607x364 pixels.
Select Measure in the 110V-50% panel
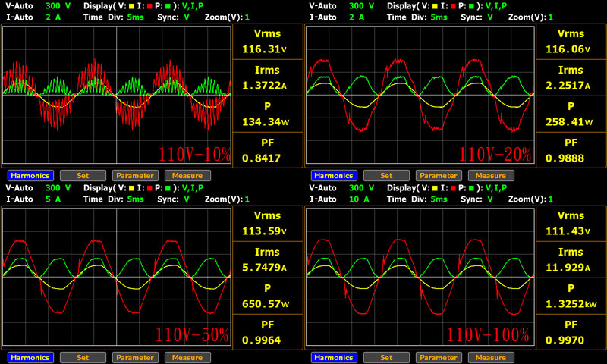click(x=187, y=357)
